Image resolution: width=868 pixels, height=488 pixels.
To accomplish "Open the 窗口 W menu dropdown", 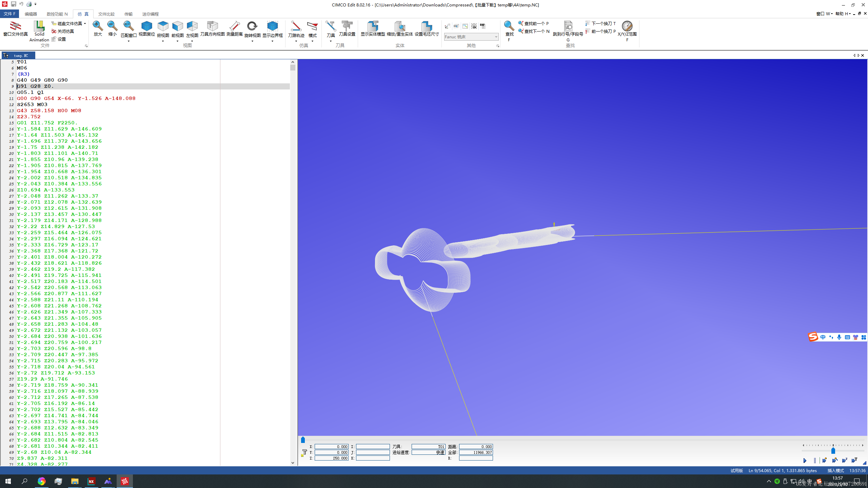I will pos(824,14).
